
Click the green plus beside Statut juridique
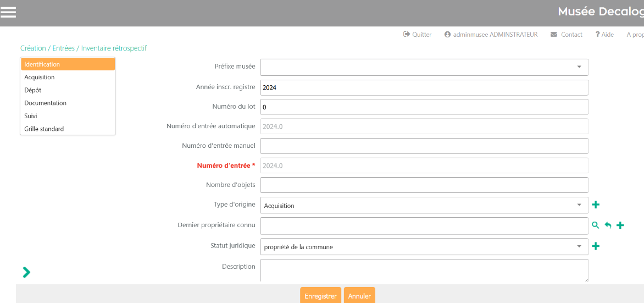(x=595, y=246)
